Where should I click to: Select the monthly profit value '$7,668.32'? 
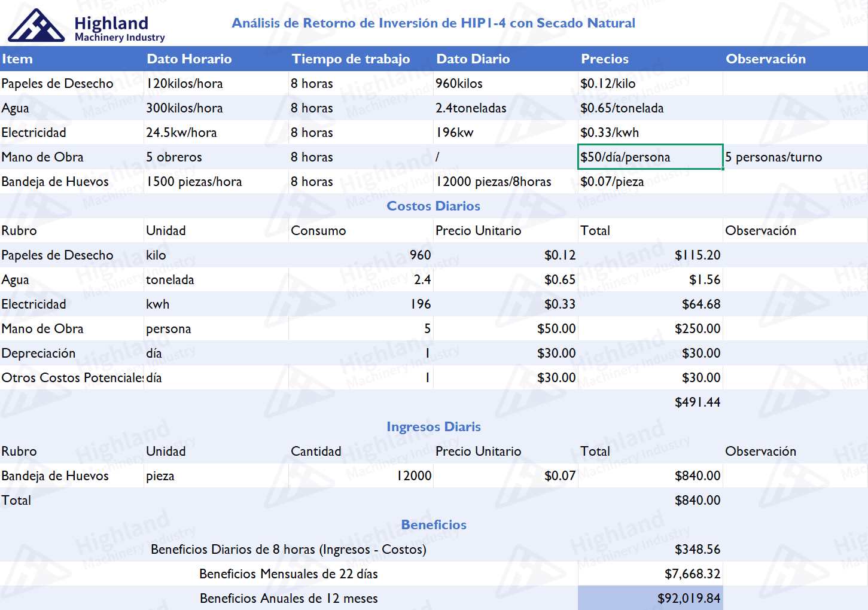692,574
